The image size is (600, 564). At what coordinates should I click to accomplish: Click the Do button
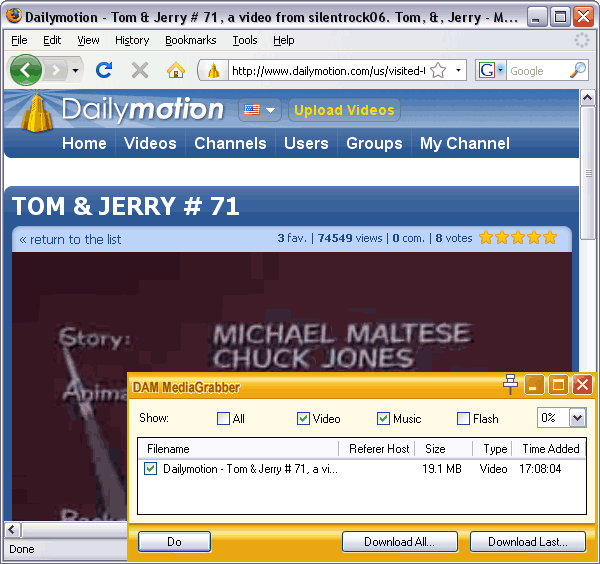174,541
